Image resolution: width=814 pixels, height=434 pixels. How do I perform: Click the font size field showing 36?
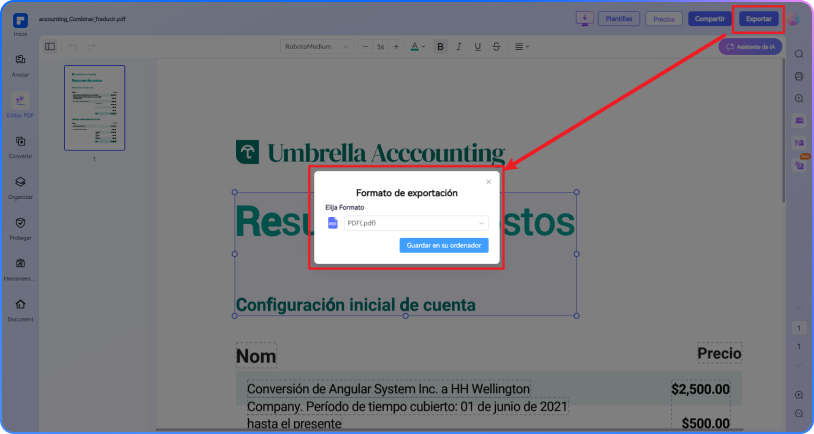click(381, 47)
